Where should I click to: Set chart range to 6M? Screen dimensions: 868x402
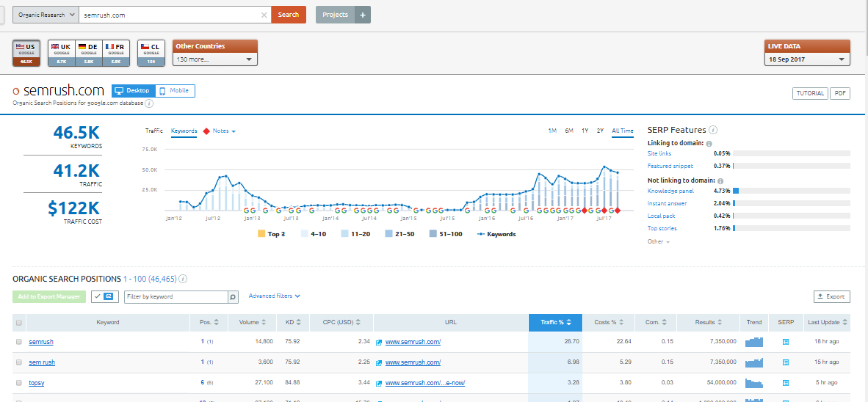[x=569, y=131]
